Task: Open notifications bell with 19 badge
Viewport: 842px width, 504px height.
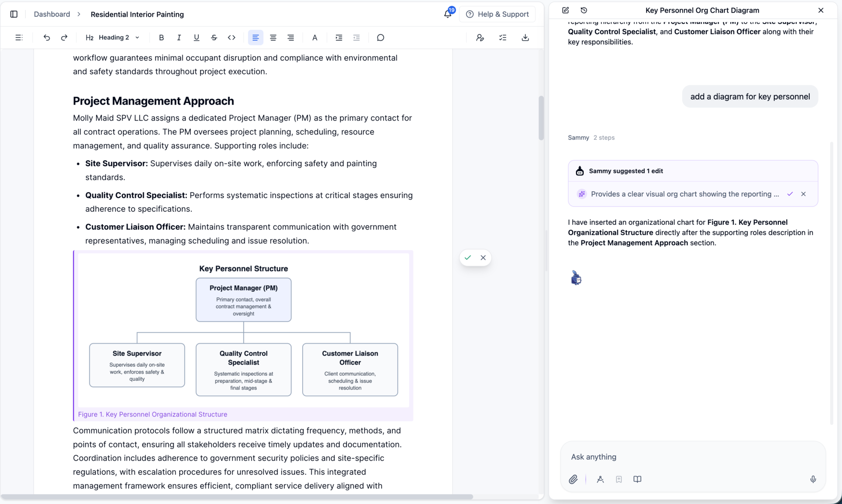Action: coord(448,13)
